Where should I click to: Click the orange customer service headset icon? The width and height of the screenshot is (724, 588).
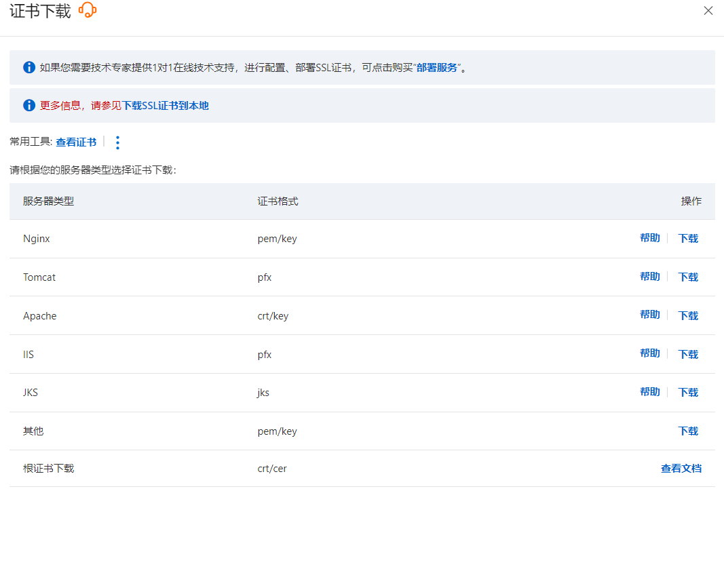88,10
